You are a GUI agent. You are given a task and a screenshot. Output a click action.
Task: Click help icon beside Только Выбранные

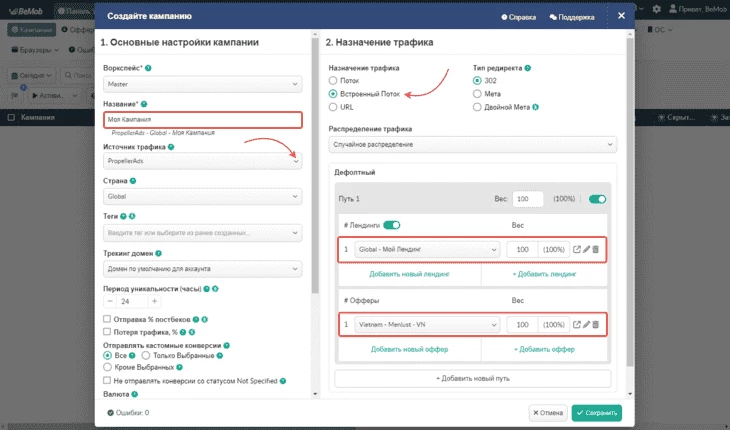point(220,356)
